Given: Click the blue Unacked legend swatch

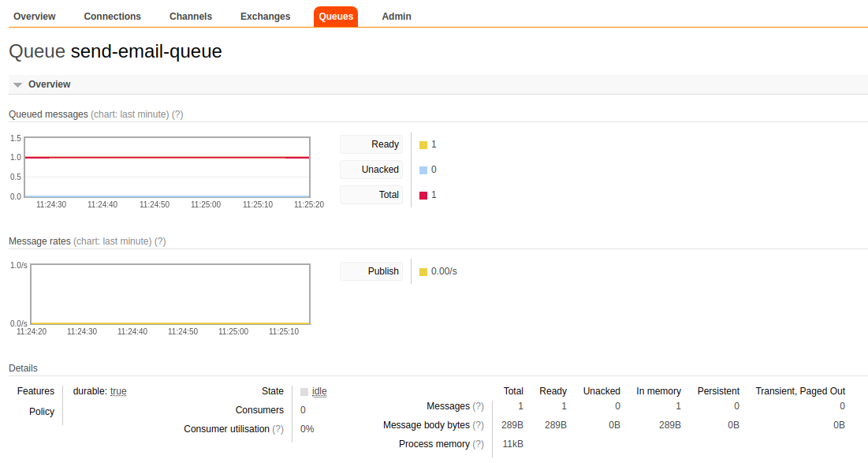Looking at the screenshot, I should click(423, 170).
